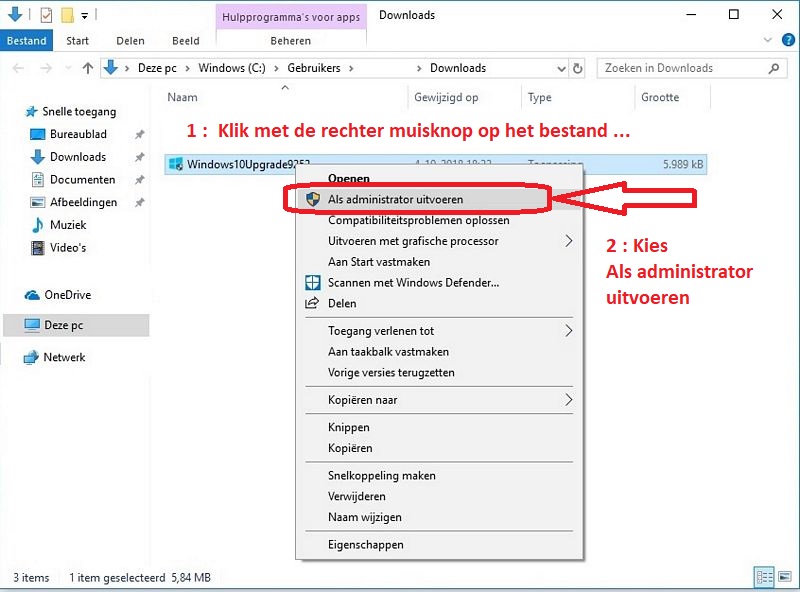The height and width of the screenshot is (592, 800).
Task: Expand 'Toegang verlenen tot' submenu
Action: [x=569, y=331]
